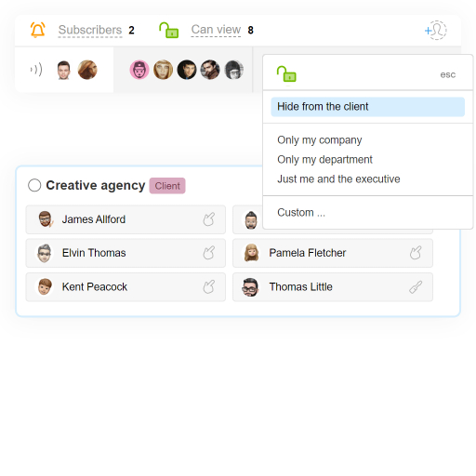Click the add person icon
Image resolution: width=476 pixels, height=476 pixels.
[435, 31]
